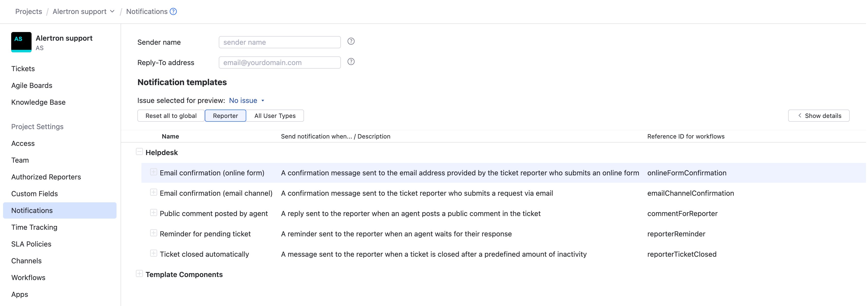Select the Reporter filter
The image size is (868, 306).
point(225,115)
